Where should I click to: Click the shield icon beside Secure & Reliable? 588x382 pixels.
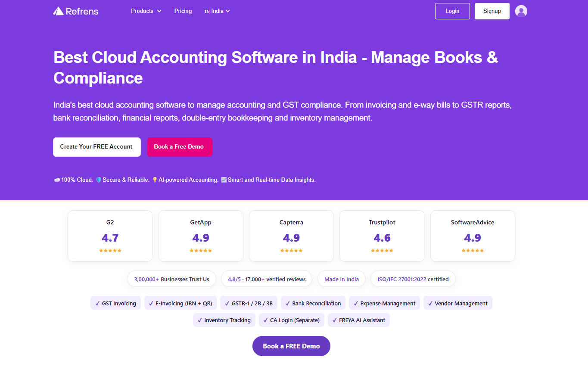point(98,180)
